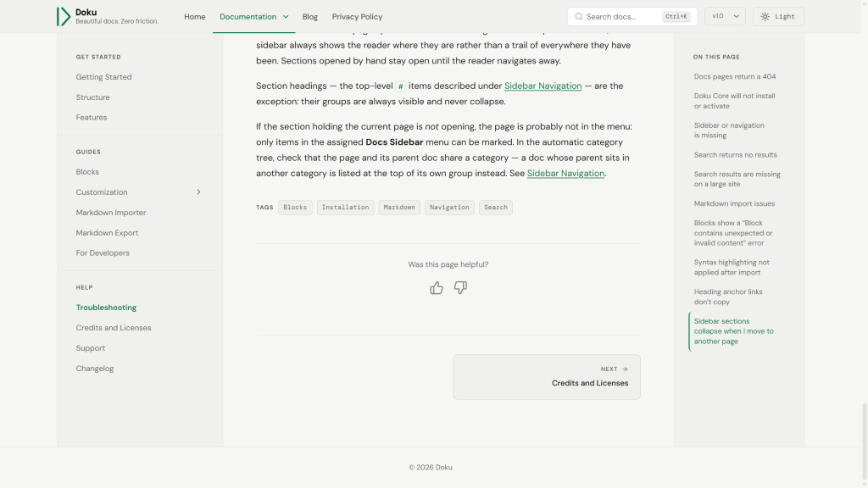868x488 pixels.
Task: Open Structure in sidebar
Action: (x=93, y=97)
